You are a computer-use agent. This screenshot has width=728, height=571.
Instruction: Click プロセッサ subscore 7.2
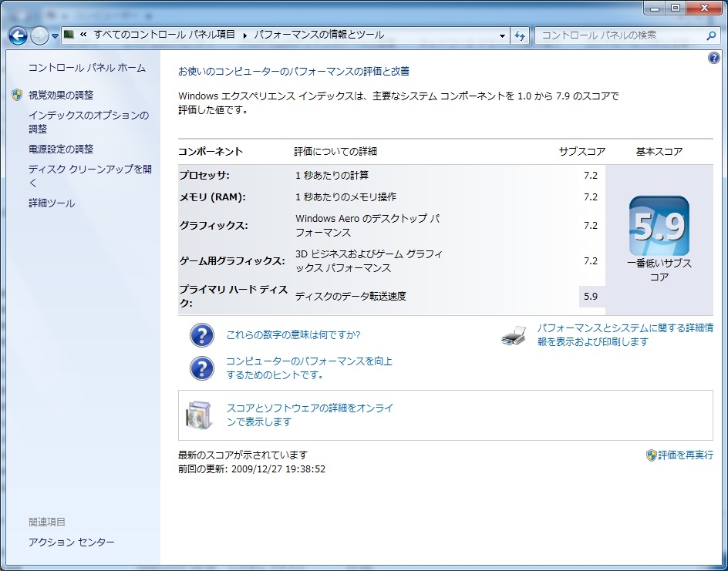tap(591, 176)
